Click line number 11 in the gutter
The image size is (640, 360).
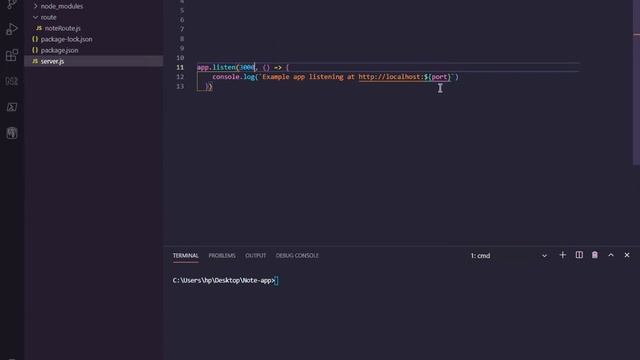[x=180, y=67]
